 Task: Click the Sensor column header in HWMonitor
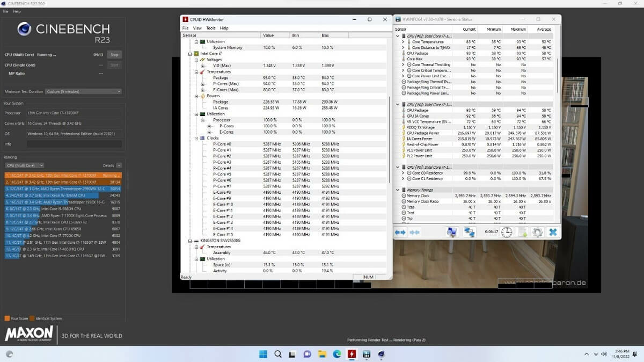221,35
